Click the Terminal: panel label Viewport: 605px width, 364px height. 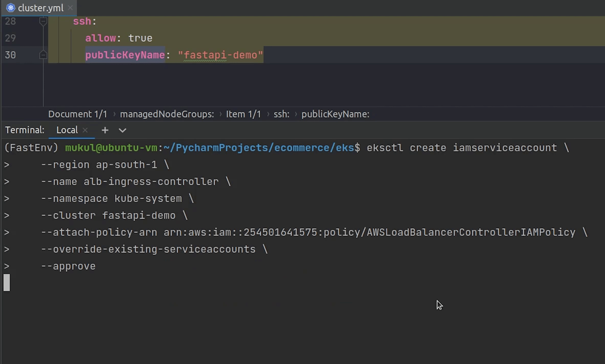[x=25, y=130]
